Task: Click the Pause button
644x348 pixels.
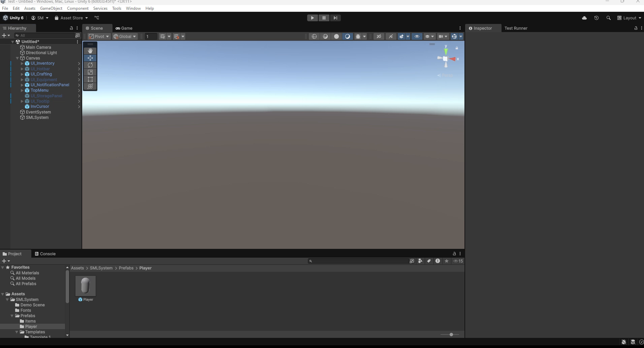Action: (x=324, y=18)
